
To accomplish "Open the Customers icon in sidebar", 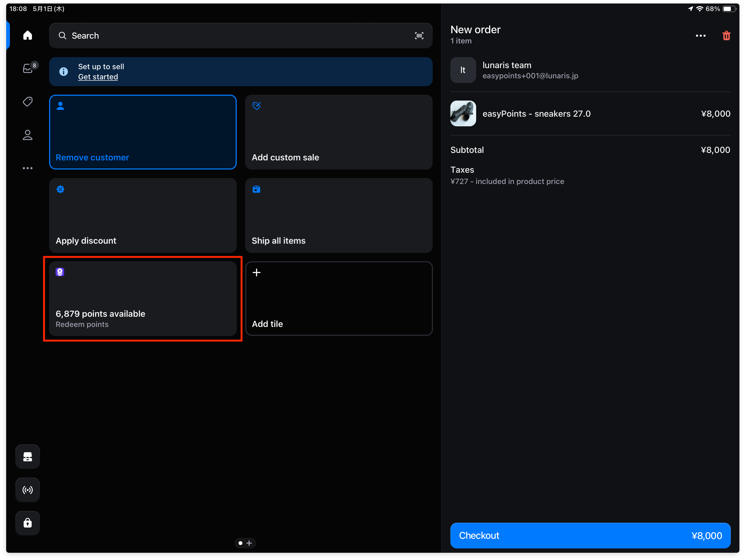I will tap(28, 135).
